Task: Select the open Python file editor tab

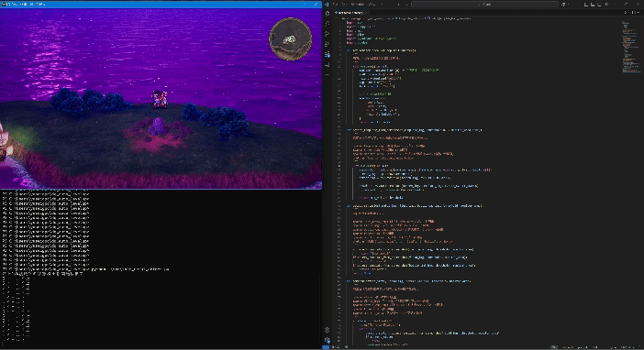Action: pos(351,13)
